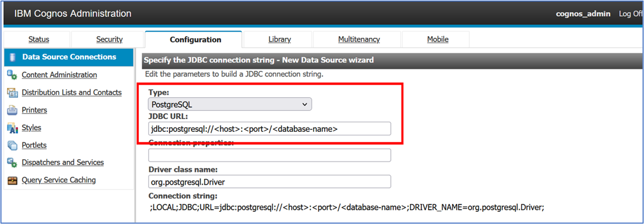
Task: Open the Content Administration link
Action: [x=59, y=75]
